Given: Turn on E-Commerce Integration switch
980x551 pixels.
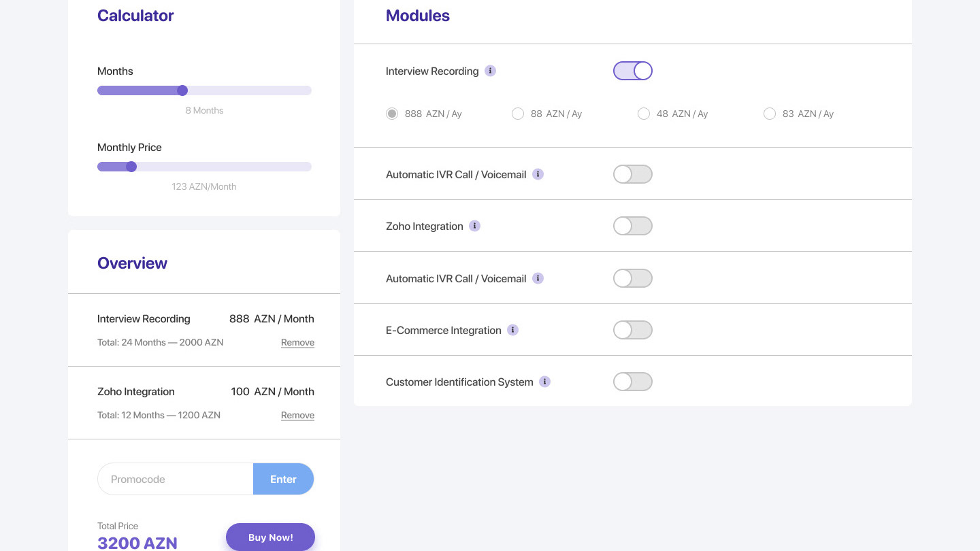Looking at the screenshot, I should pos(633,330).
